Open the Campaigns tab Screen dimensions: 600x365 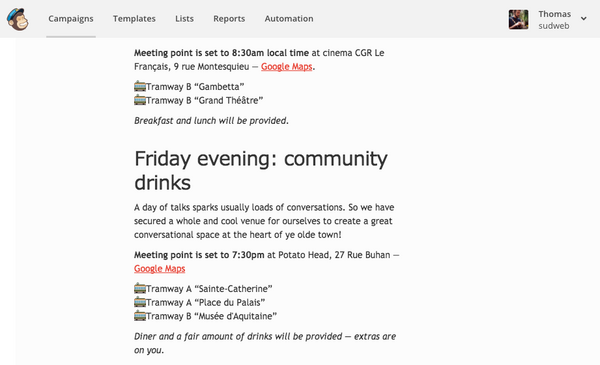tap(71, 18)
